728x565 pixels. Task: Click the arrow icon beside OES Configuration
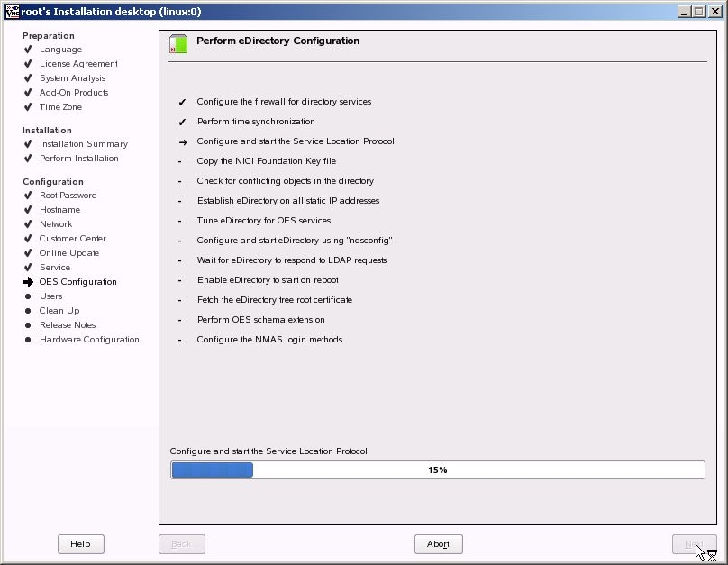pyautogui.click(x=28, y=282)
